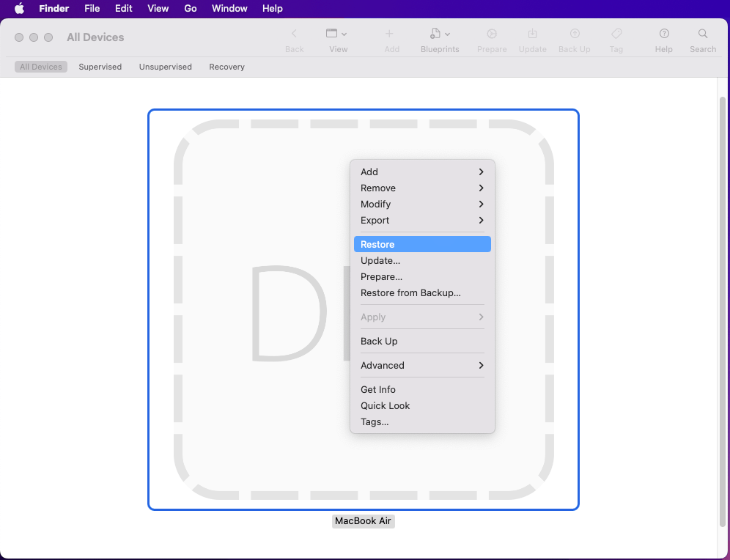Click the Prepare toolbar icon

tap(492, 34)
